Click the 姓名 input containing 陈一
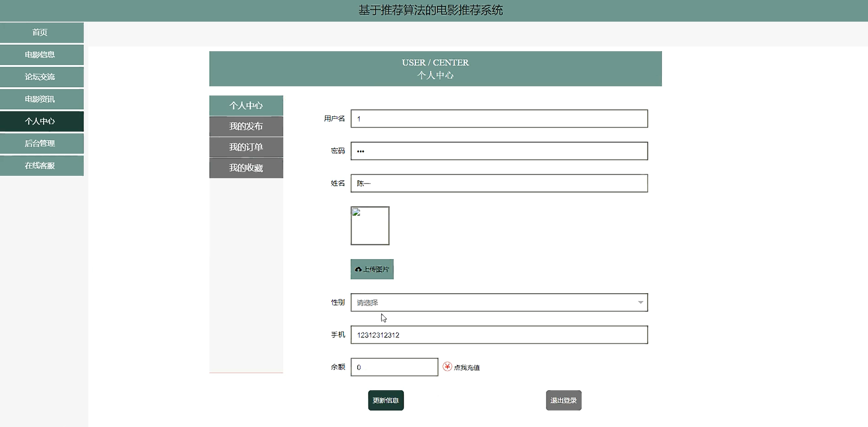 pyautogui.click(x=499, y=183)
